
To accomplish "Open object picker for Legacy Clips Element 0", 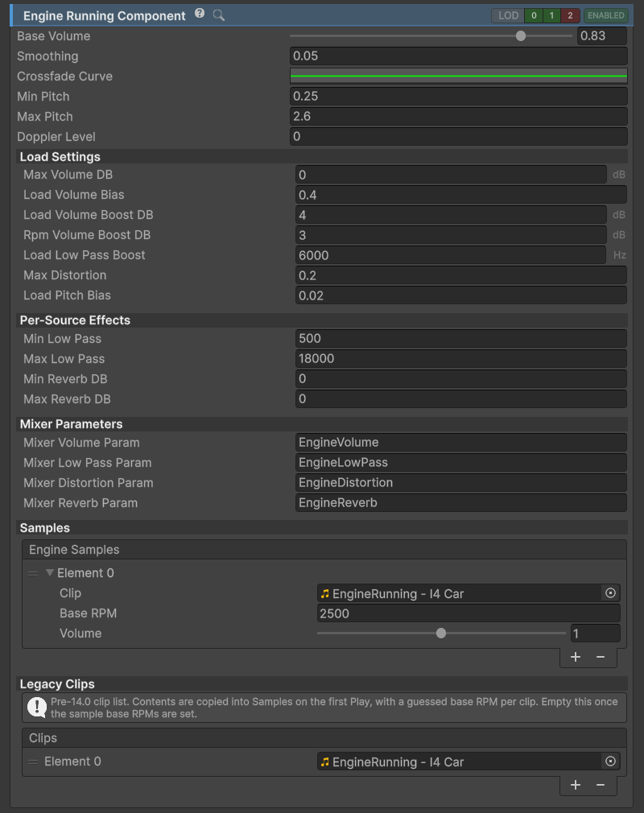I will (x=610, y=761).
